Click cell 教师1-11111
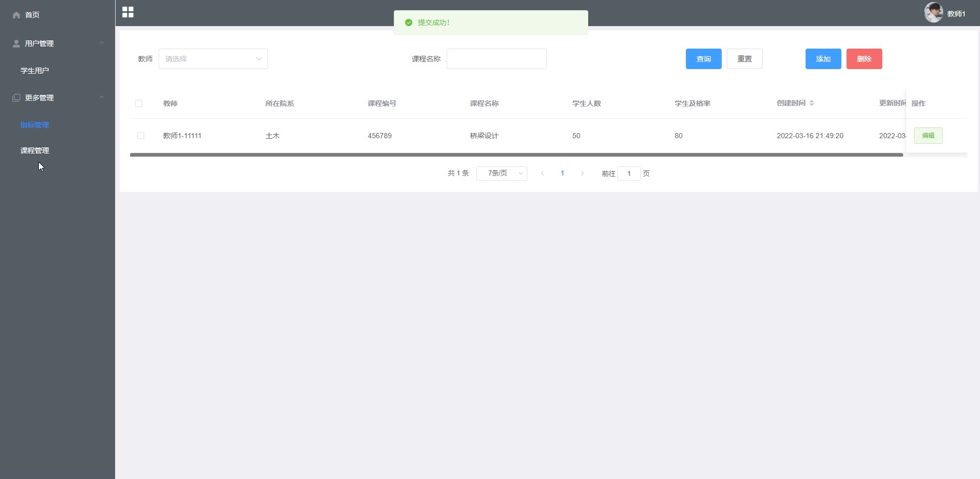The height and width of the screenshot is (479, 980). (x=182, y=136)
